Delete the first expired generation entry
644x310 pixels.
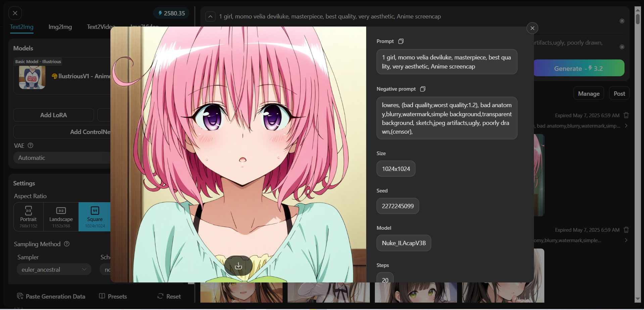point(626,115)
